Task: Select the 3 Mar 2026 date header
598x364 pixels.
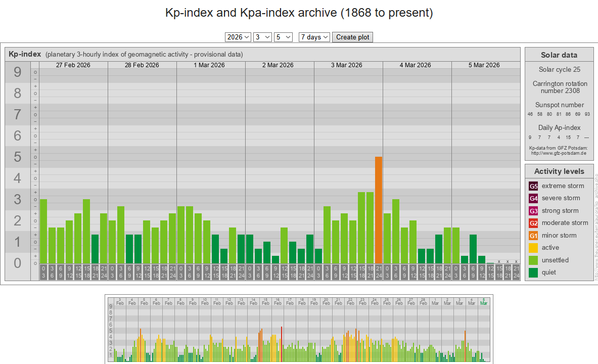Action: [347, 65]
